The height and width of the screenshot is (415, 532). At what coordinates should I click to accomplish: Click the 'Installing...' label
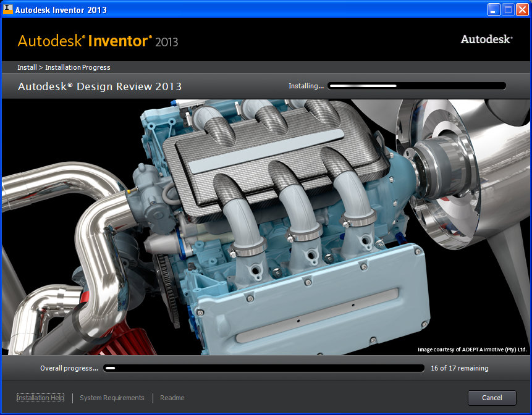(x=306, y=86)
